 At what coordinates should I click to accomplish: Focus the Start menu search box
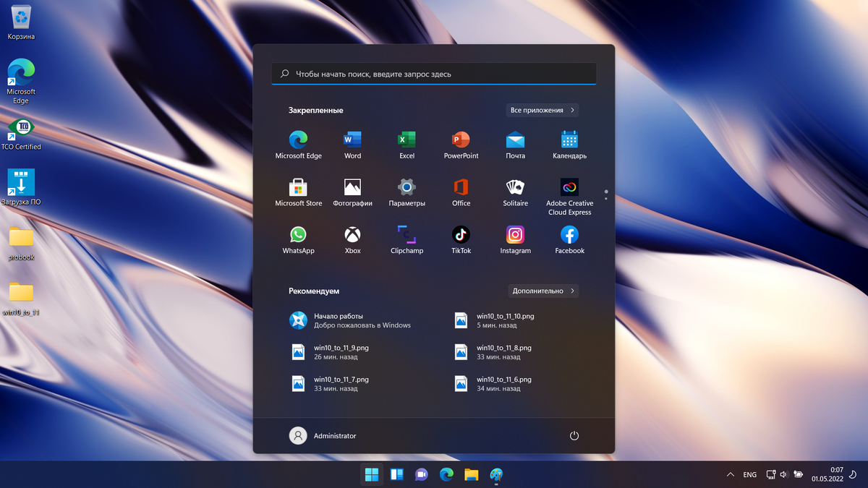point(434,74)
